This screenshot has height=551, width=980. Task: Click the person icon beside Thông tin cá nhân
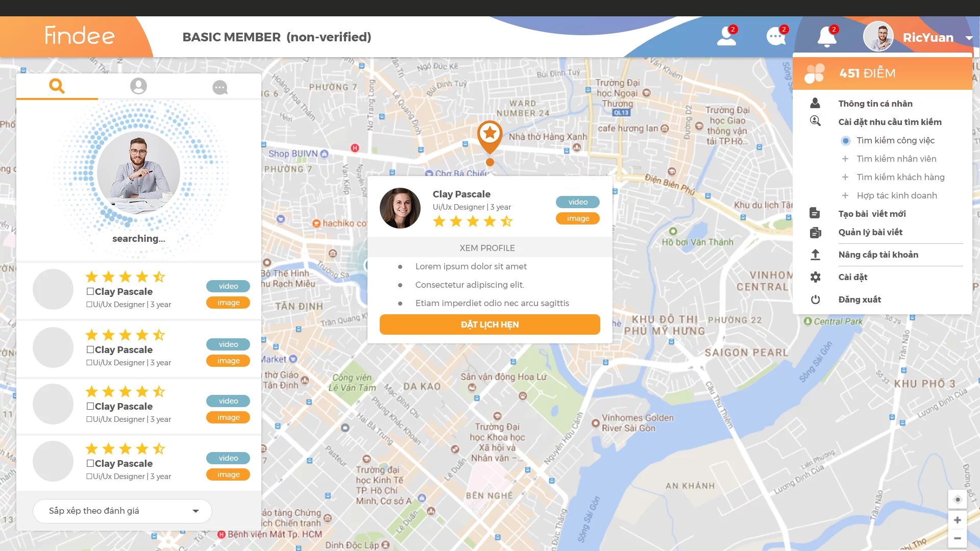(815, 103)
